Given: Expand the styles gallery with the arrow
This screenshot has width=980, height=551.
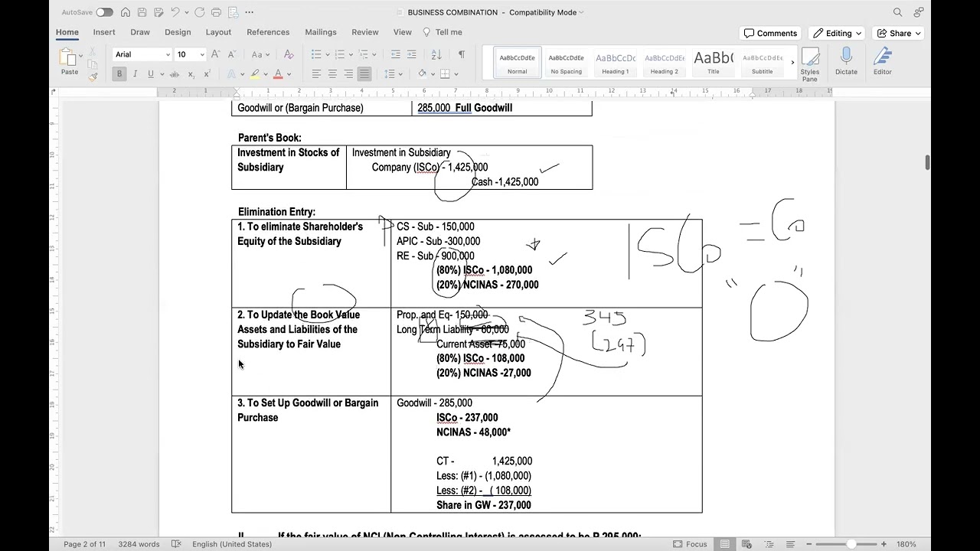Looking at the screenshot, I should coord(792,63).
